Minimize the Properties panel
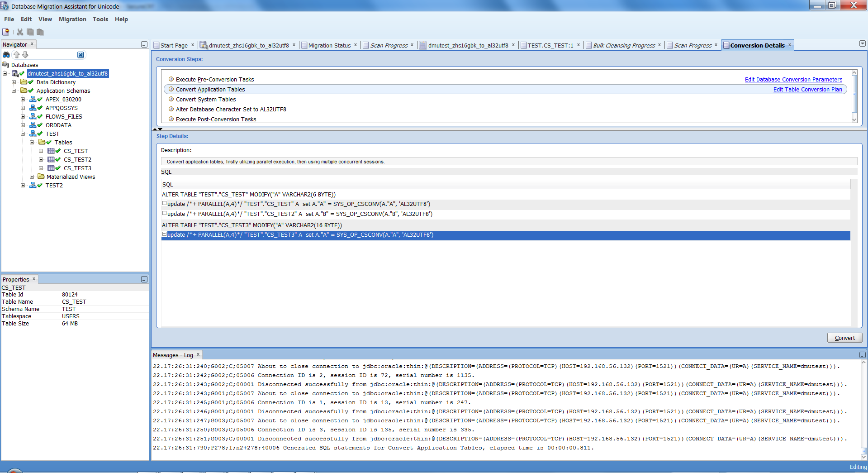 coord(144,279)
